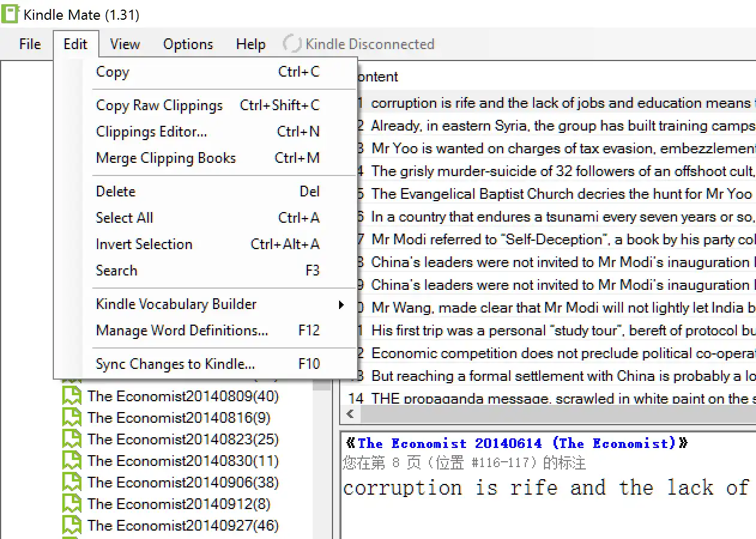Choose Invert Selection menu entry

pyautogui.click(x=208, y=244)
